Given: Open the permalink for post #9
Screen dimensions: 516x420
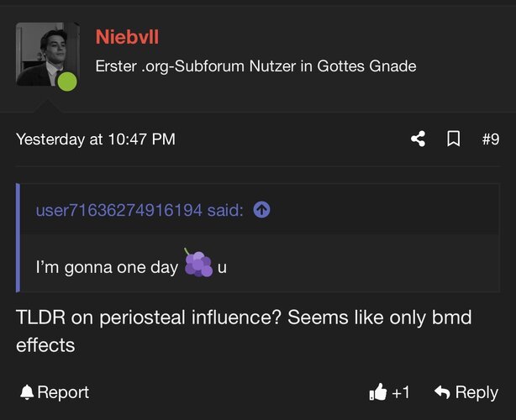Looking at the screenshot, I should (491, 139).
